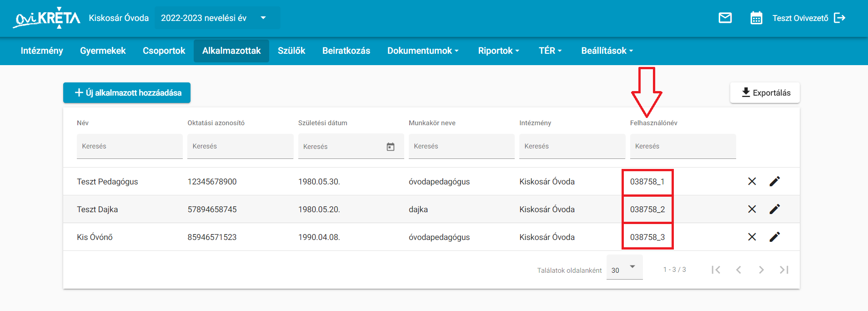Screen dimensions: 868x311
Task: Focus the Név search field
Action: (x=130, y=146)
